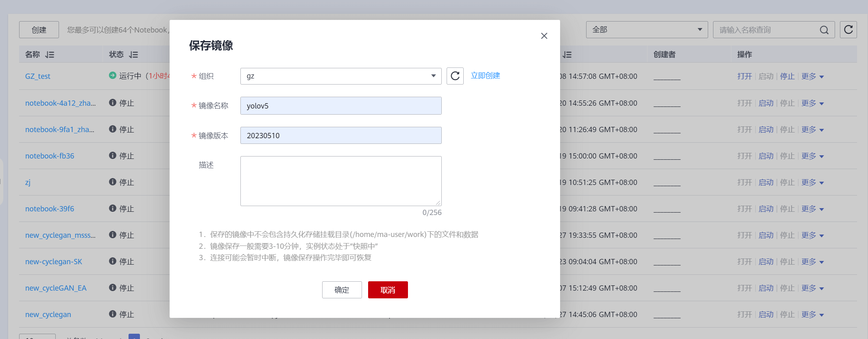
Task: Click the 立即创建 link
Action: click(x=485, y=76)
